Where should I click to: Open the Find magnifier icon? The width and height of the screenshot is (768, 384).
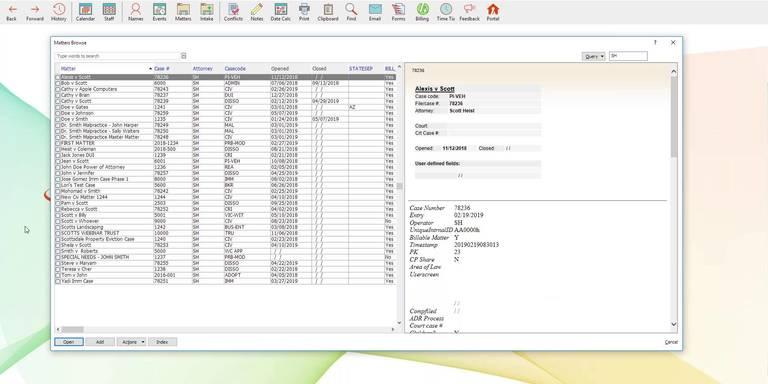click(x=351, y=12)
